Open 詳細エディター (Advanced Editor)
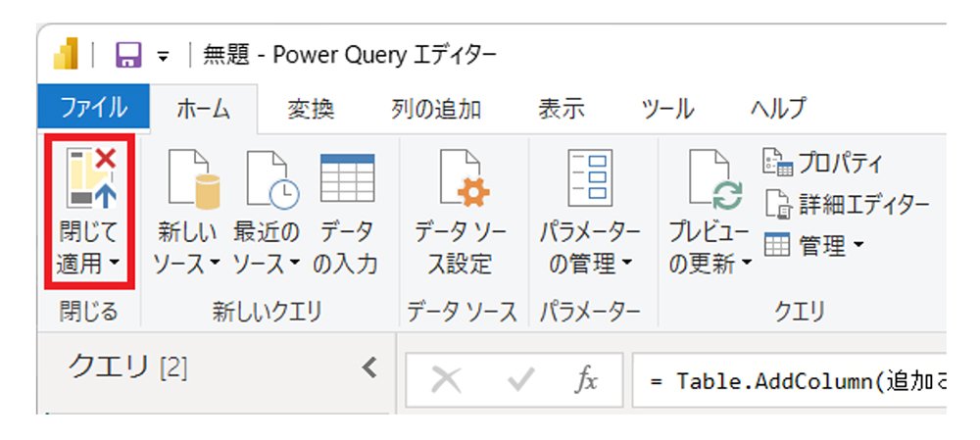Image resolution: width=980 pixels, height=440 pixels. coord(847,203)
